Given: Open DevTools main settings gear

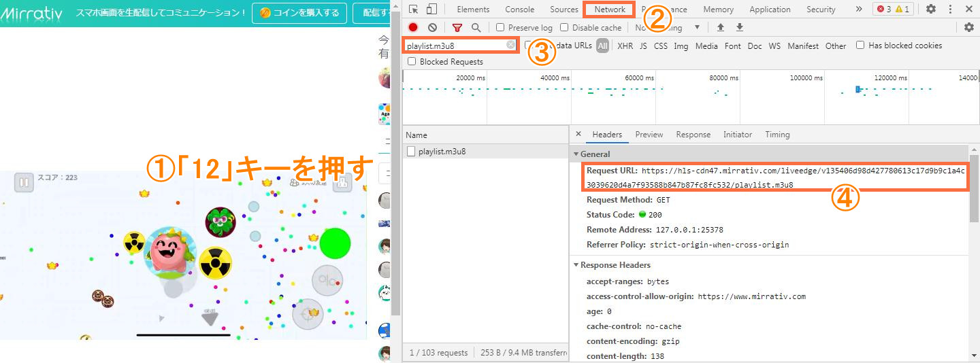Looking at the screenshot, I should pos(930,10).
